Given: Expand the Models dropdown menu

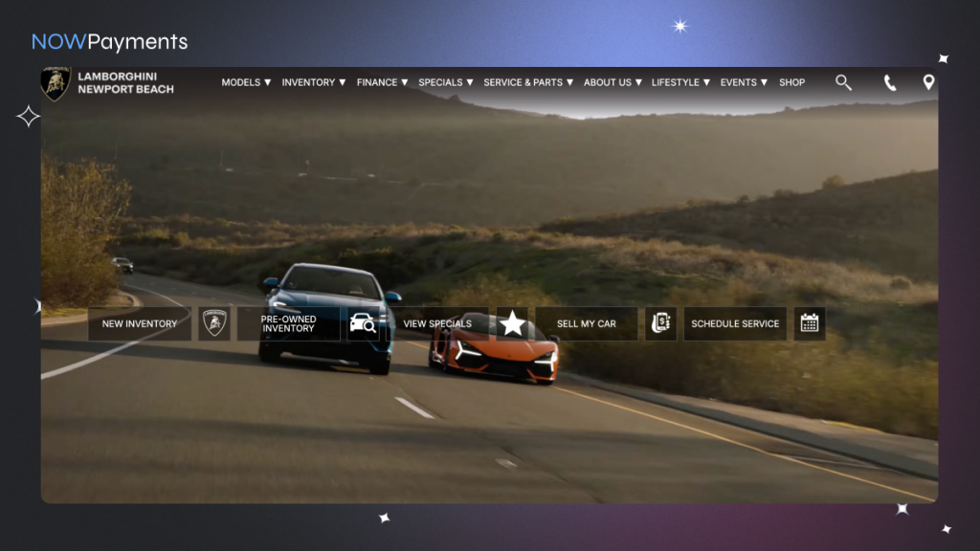Looking at the screenshot, I should (x=246, y=82).
